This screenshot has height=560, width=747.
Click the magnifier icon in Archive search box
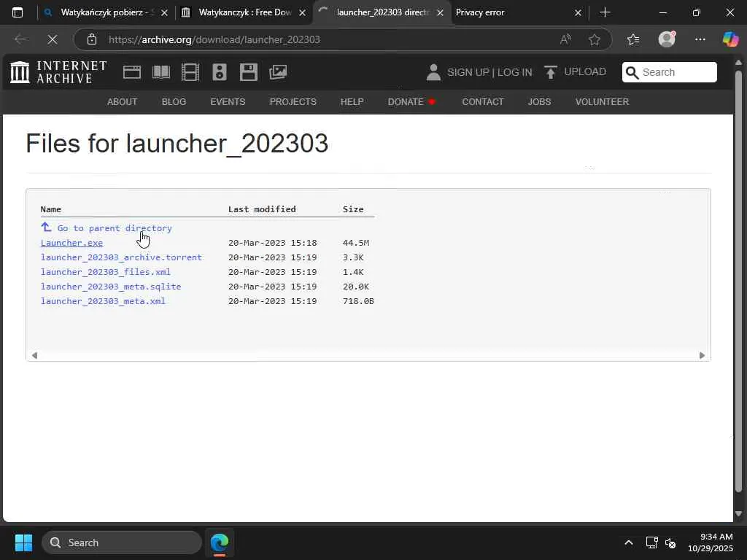click(x=632, y=72)
